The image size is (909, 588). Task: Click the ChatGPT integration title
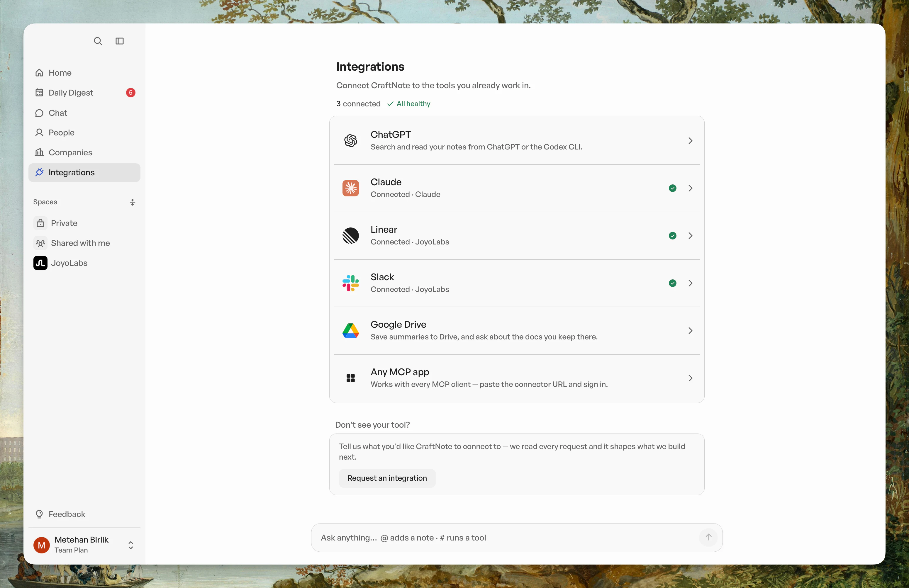390,135
